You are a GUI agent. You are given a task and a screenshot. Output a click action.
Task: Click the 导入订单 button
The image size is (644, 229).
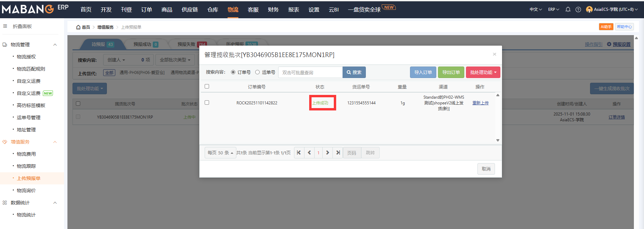click(x=423, y=72)
